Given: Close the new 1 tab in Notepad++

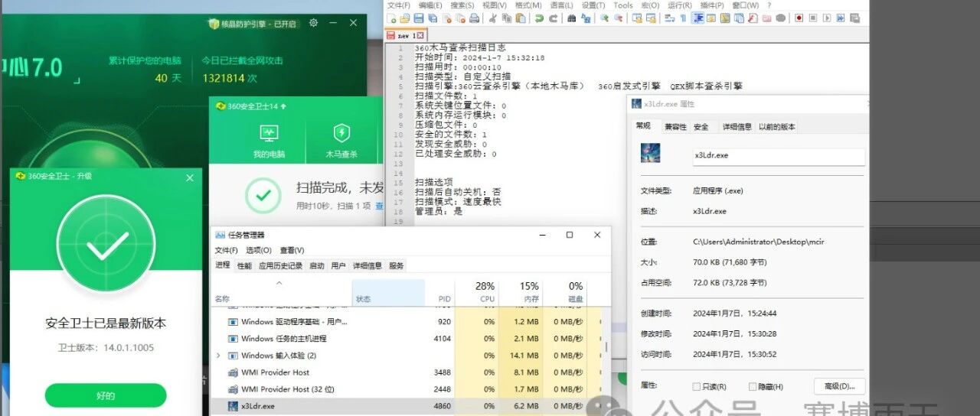Looking at the screenshot, I should (420, 35).
